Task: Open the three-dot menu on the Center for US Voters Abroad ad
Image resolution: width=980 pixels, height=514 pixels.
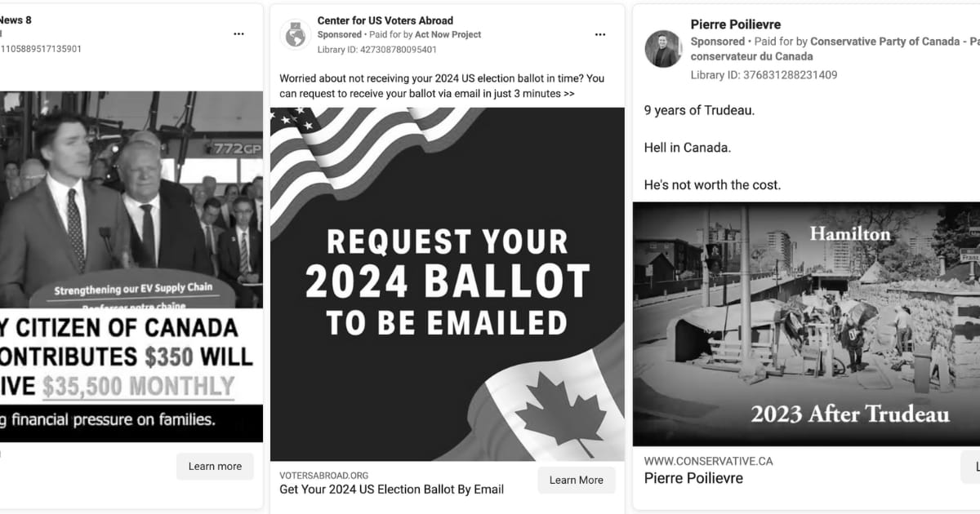Action: (600, 35)
